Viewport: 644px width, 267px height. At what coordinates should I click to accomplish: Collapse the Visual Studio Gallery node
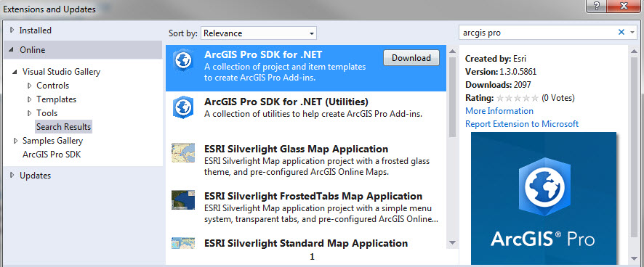point(15,72)
